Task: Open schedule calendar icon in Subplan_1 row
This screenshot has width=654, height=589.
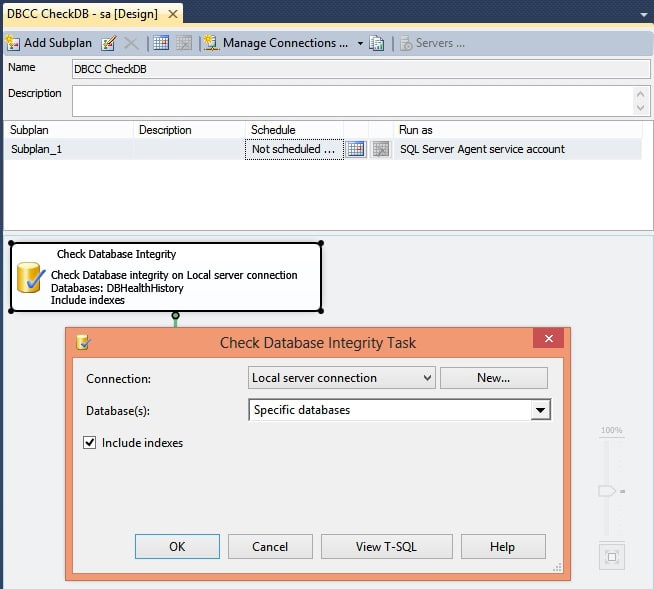Action: point(356,149)
